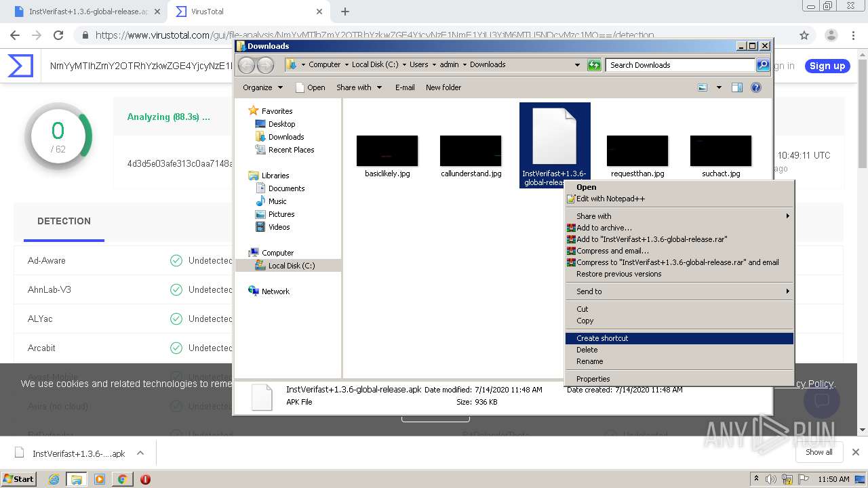Viewport: 868px width, 488px height.
Task: Open Internet Explorer from taskbar
Action: tap(54, 479)
